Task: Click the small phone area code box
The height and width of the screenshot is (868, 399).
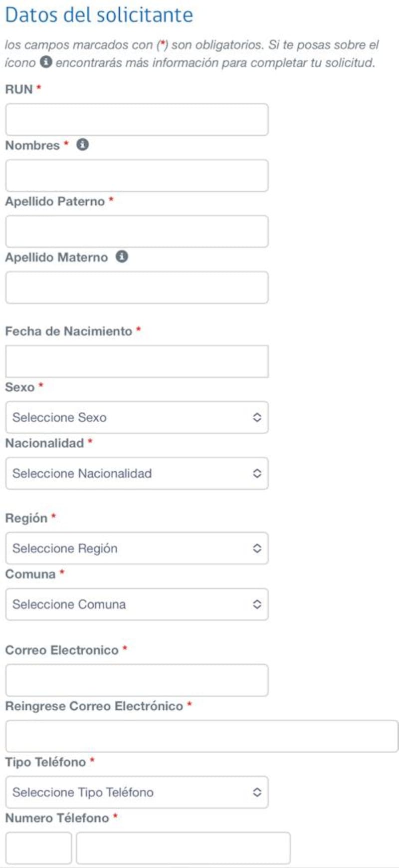Action: (38, 848)
